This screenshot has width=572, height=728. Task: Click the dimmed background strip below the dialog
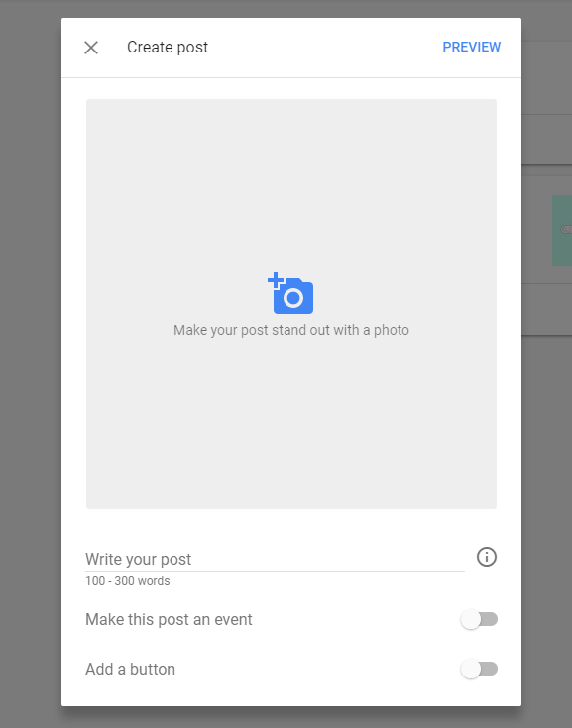click(x=286, y=718)
